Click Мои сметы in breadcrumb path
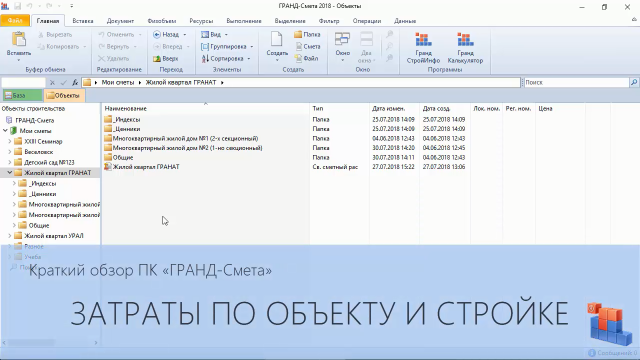 pos(118,82)
